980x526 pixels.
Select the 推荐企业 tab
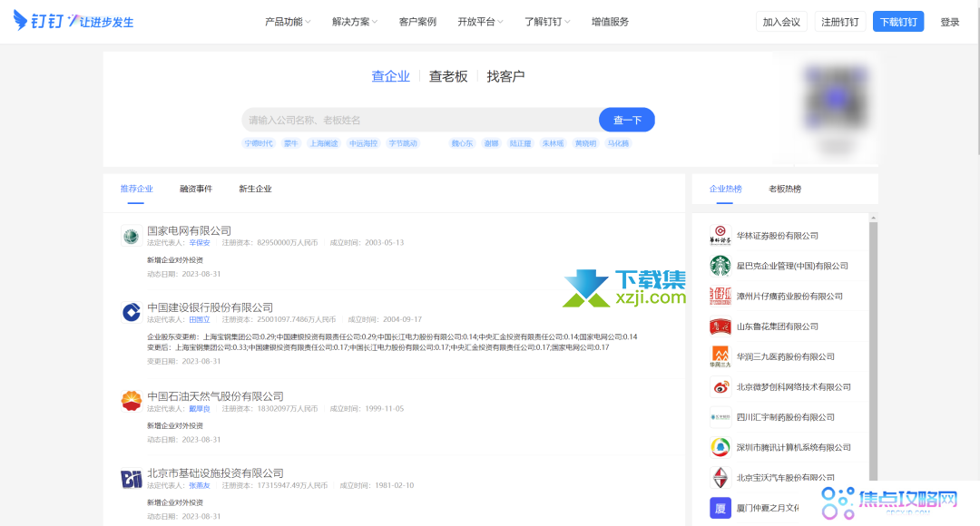(x=136, y=189)
